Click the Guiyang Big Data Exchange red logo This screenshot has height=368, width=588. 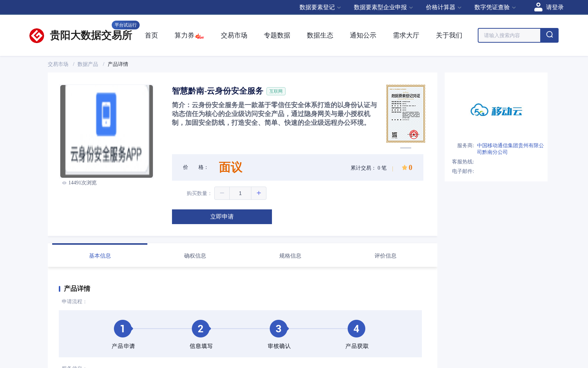[x=37, y=36]
